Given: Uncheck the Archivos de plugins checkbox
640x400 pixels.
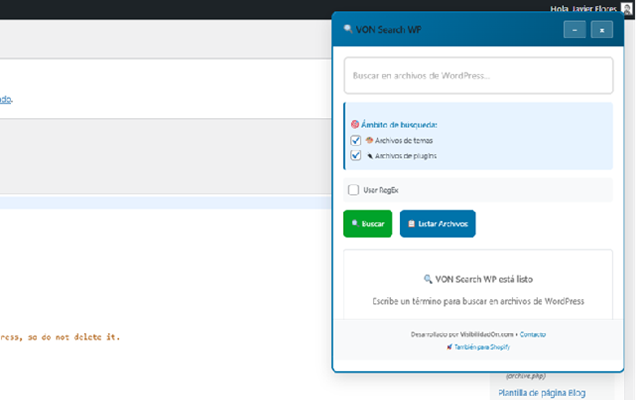Looking at the screenshot, I should click(356, 156).
